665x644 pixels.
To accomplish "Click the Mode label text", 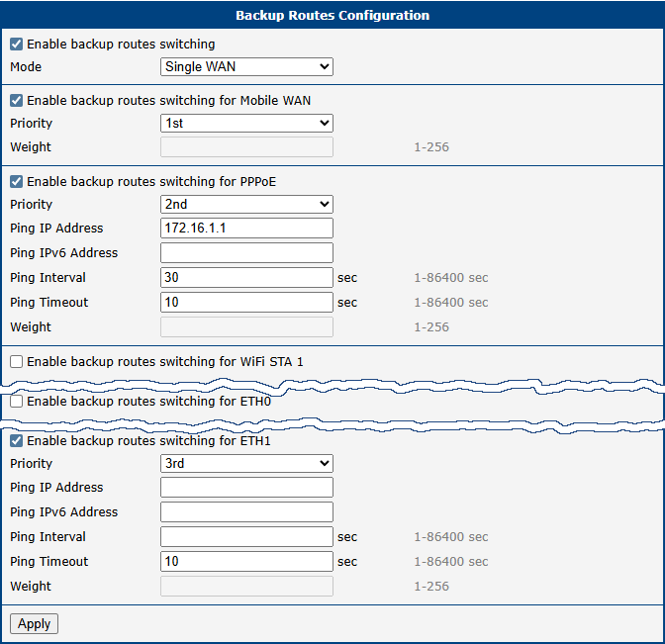I will coord(26,67).
